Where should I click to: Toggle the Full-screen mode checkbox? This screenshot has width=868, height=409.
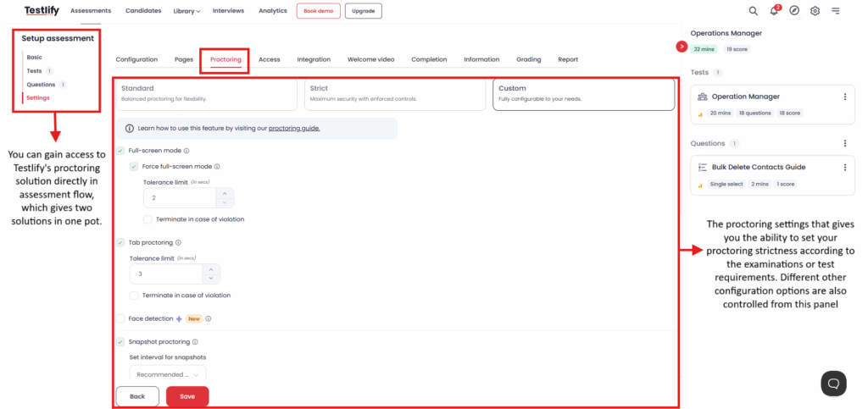(120, 151)
